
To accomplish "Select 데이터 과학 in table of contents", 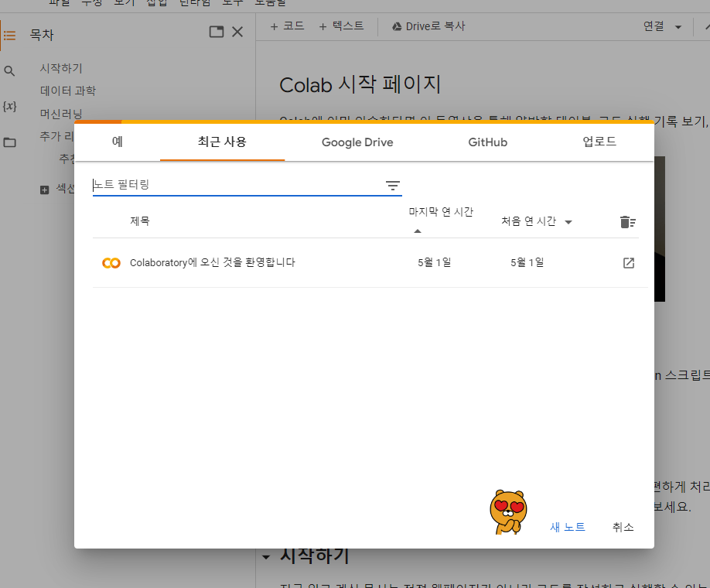I will [68, 91].
